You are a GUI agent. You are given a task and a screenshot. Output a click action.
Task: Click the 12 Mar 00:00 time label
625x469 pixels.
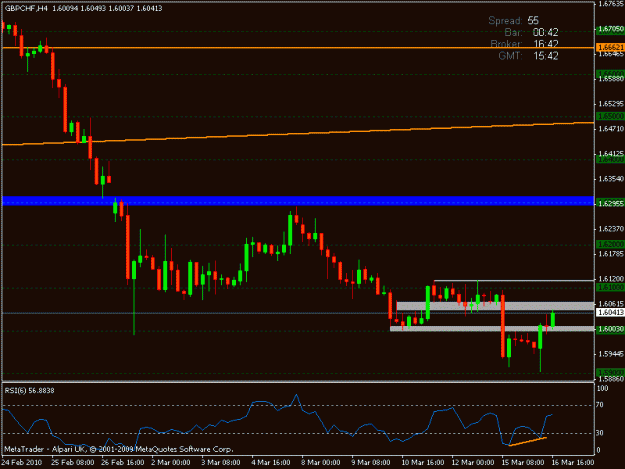473,462
